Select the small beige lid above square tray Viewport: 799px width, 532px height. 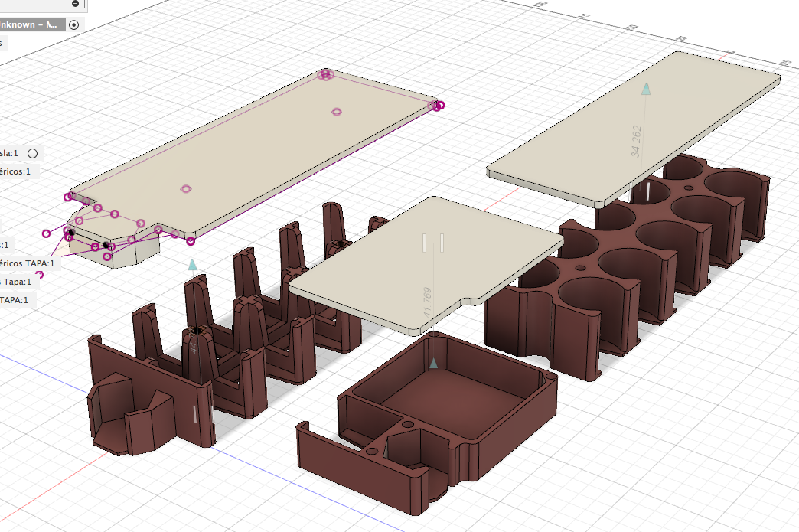[427, 265]
